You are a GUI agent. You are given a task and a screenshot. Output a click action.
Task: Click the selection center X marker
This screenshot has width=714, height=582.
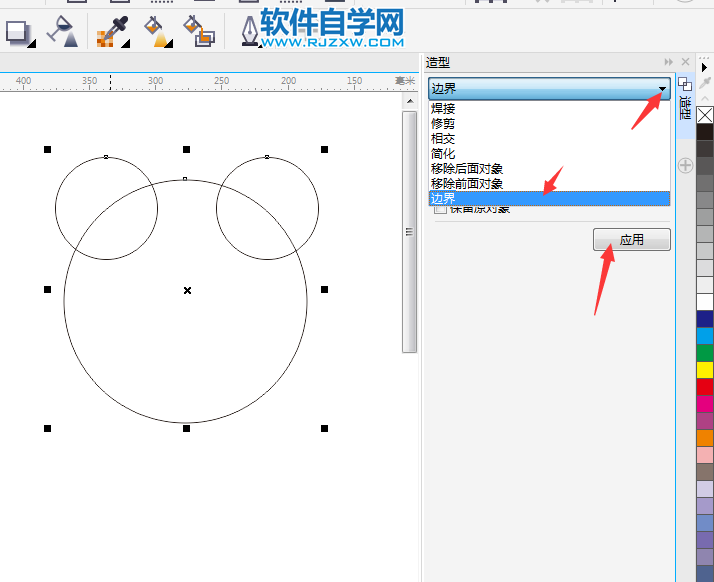click(187, 290)
